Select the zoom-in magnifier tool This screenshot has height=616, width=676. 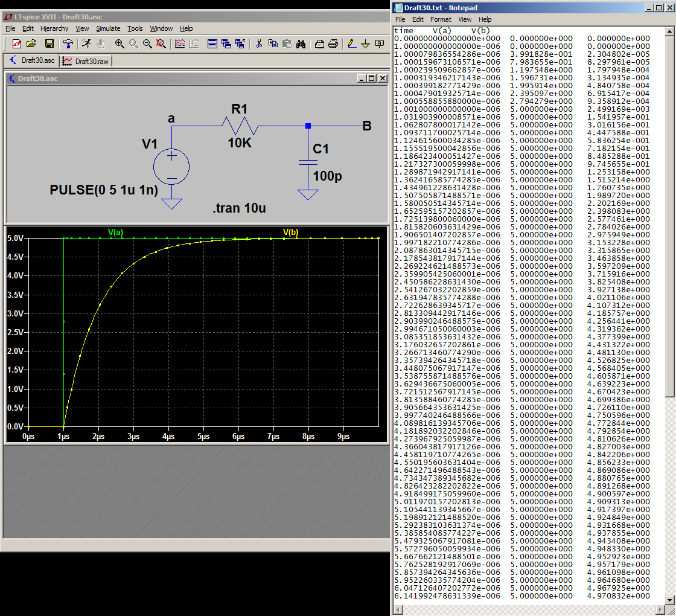(120, 44)
